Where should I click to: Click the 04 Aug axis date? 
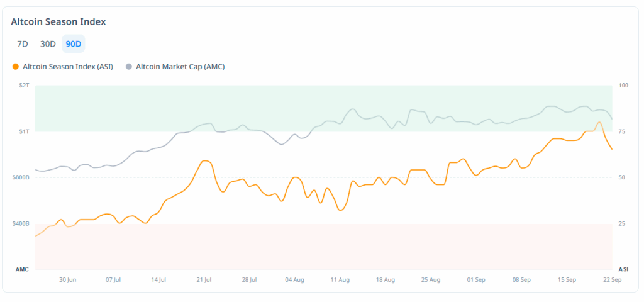(x=294, y=279)
